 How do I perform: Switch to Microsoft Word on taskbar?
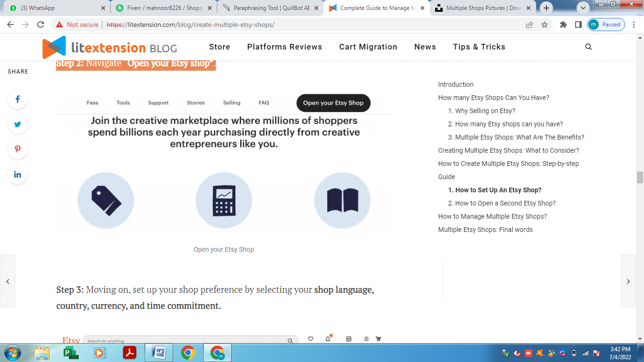click(159, 353)
